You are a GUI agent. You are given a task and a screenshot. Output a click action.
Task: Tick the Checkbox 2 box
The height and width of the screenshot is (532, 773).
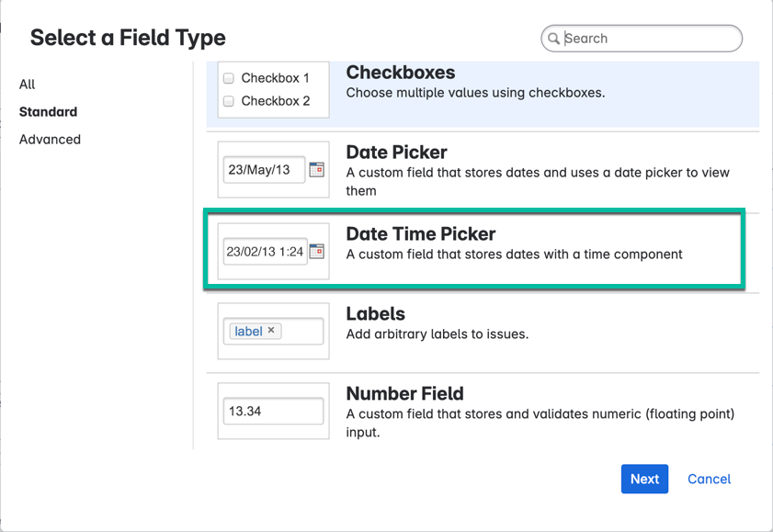coord(229,101)
